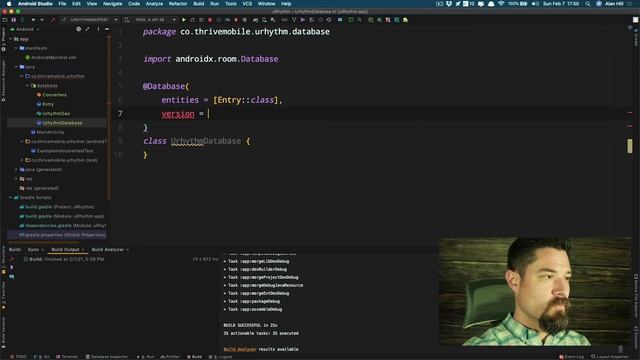
Task: Open the TODO tool window
Action: [x=18, y=357]
